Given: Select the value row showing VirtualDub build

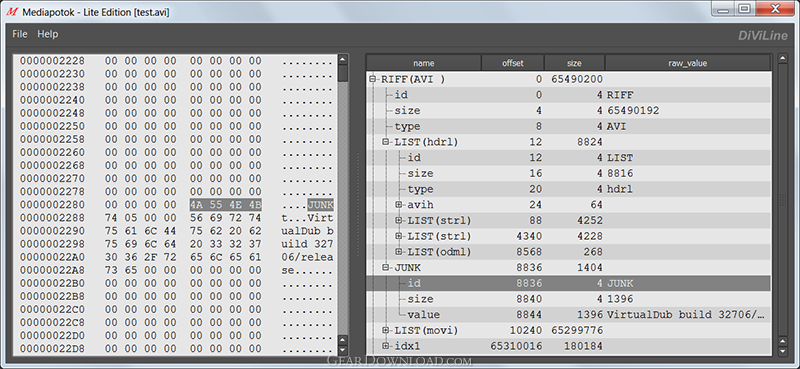Looking at the screenshot, I should click(568, 315).
